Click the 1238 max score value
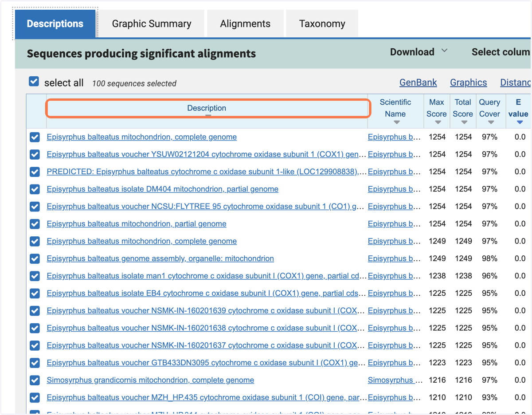Image resolution: width=532 pixels, height=415 pixels. 437,276
